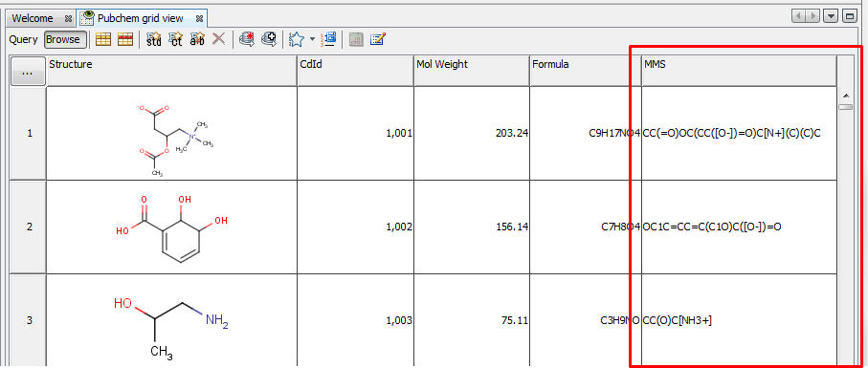Add a new calculated field (a+b icon)
The width and height of the screenshot is (868, 368).
coord(197,39)
